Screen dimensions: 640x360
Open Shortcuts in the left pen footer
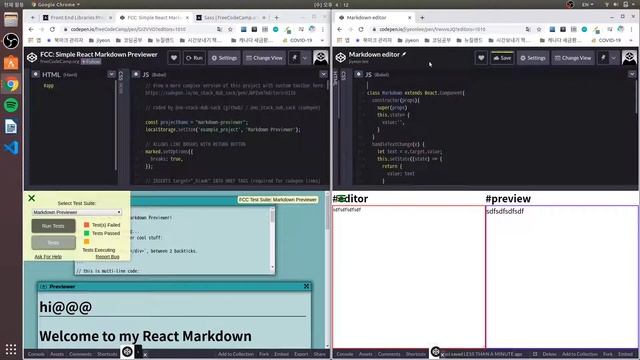tap(107, 354)
